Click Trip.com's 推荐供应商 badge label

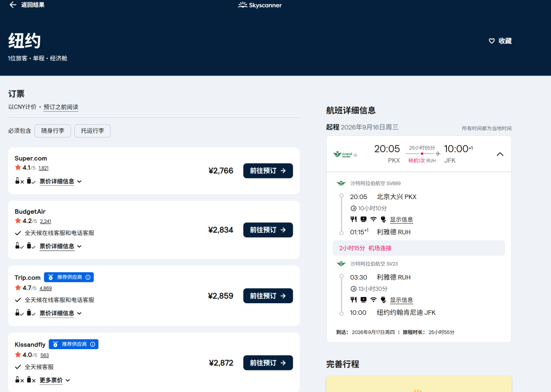pos(69,277)
